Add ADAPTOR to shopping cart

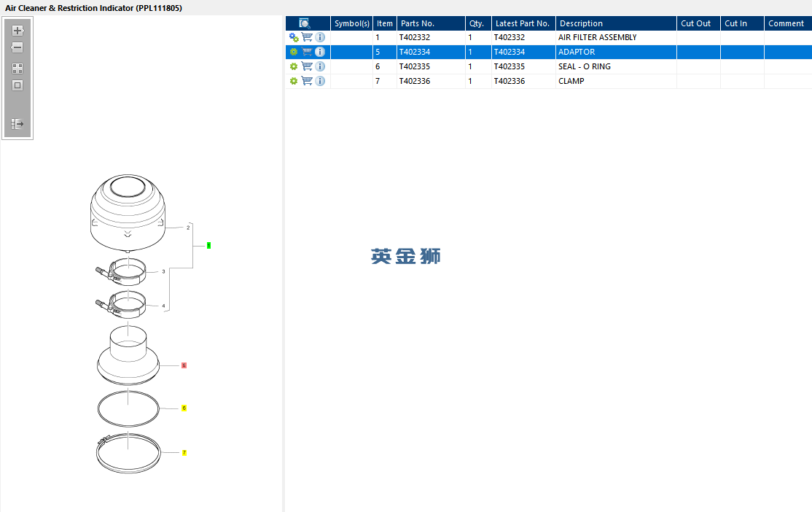[x=307, y=52]
